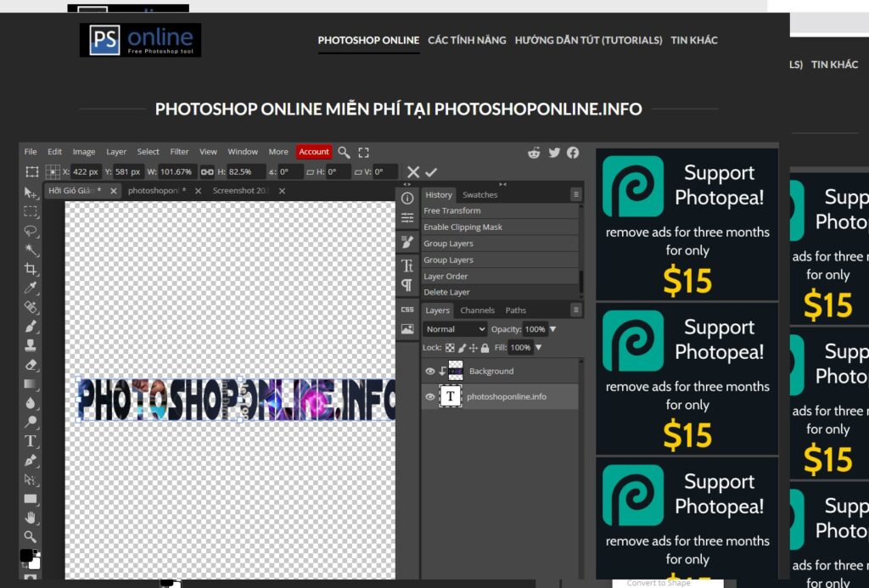Select the Eyedropper tool
869x588 pixels.
click(31, 288)
